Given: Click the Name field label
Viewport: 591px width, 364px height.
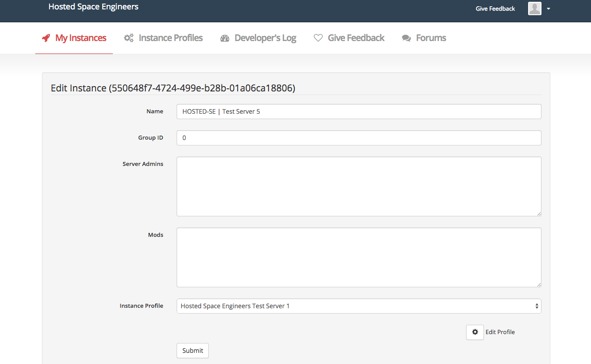Looking at the screenshot, I should point(155,112).
